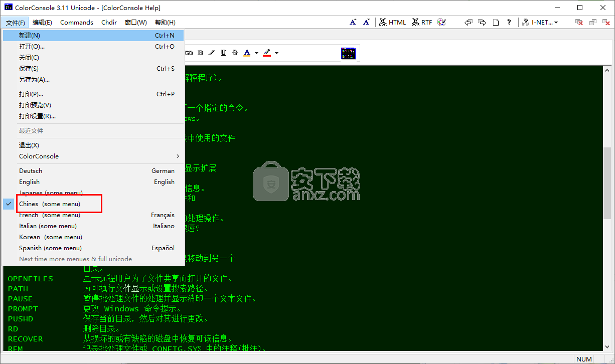Viewport: 615px width, 364px height.
Task: Select 打印设置(R)... menu entry
Action: tap(94, 116)
